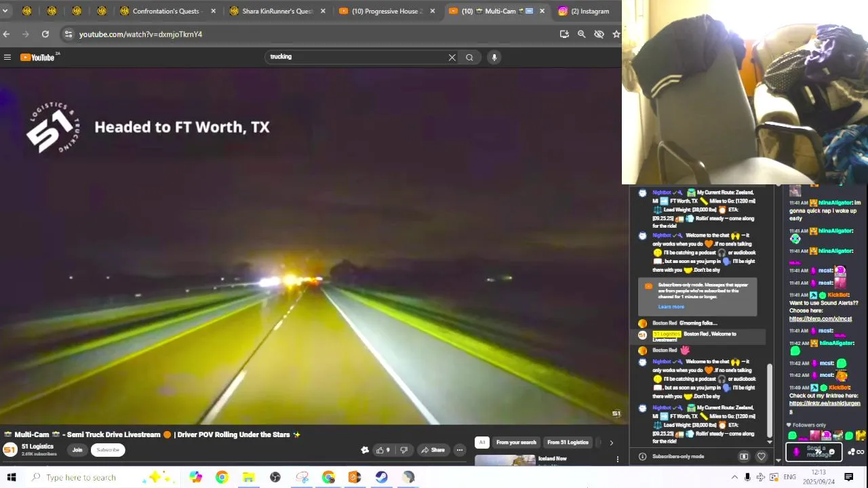868x488 pixels.
Task: Click the YouTube search magnifier button
Action: pos(469,58)
